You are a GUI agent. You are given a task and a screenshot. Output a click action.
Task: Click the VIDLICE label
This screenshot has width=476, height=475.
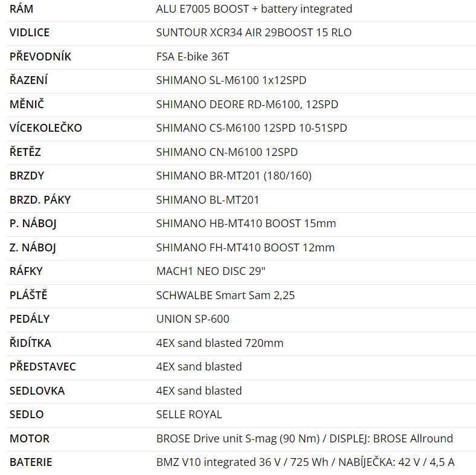coord(30,33)
